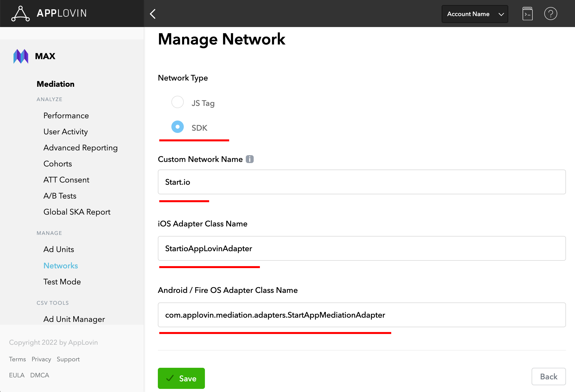Open the Support link
Screen dimensions: 575x392
point(68,359)
